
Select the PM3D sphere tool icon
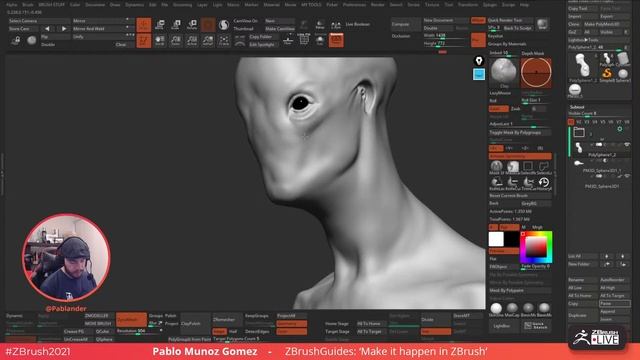pos(575,90)
